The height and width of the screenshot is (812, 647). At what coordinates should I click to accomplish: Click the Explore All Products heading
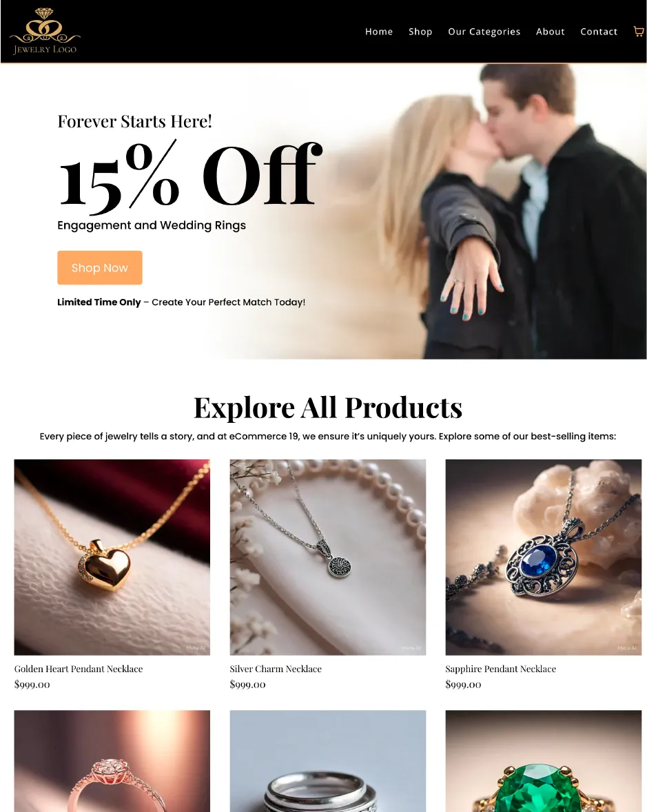tap(328, 408)
